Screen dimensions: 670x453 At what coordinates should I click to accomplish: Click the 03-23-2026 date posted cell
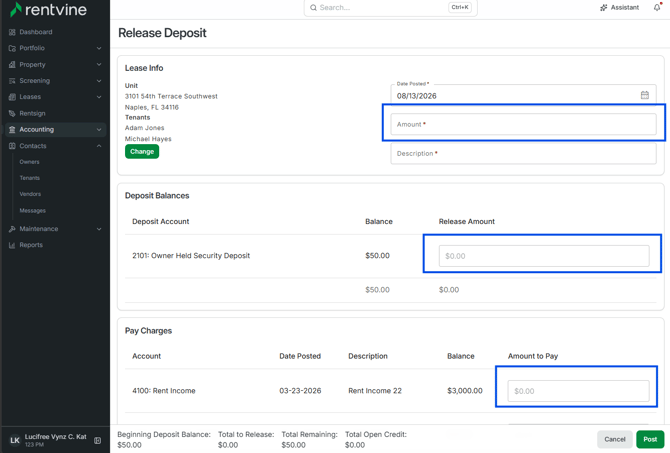coord(300,391)
